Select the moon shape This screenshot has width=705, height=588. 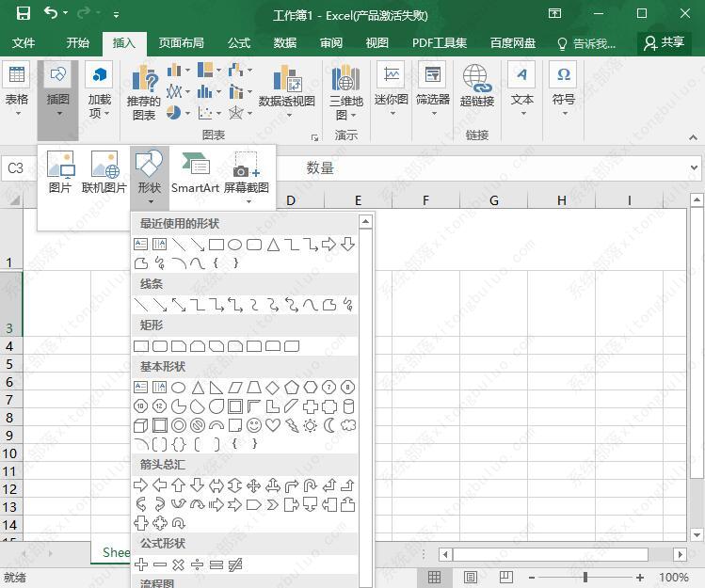click(329, 425)
